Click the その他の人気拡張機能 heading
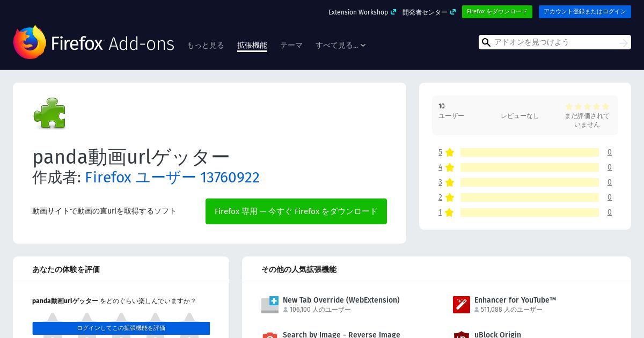Viewport: 644px width, 338px height. pos(299,269)
